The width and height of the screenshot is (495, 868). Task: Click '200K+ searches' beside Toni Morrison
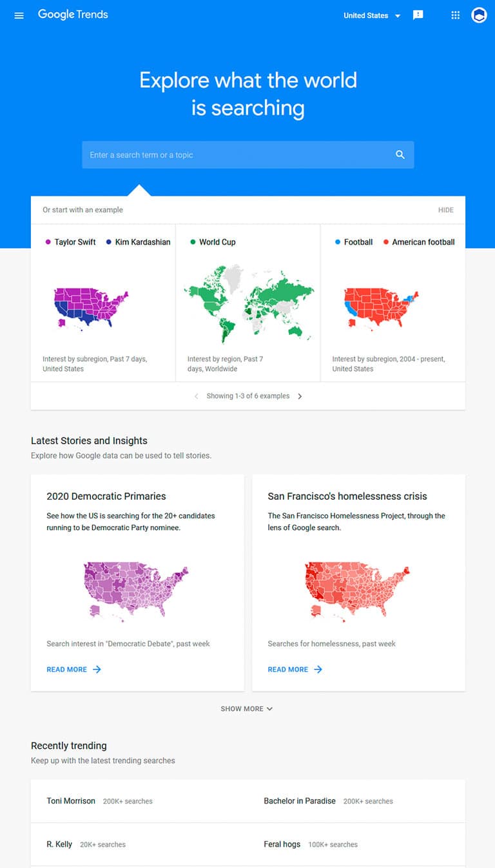coord(128,802)
